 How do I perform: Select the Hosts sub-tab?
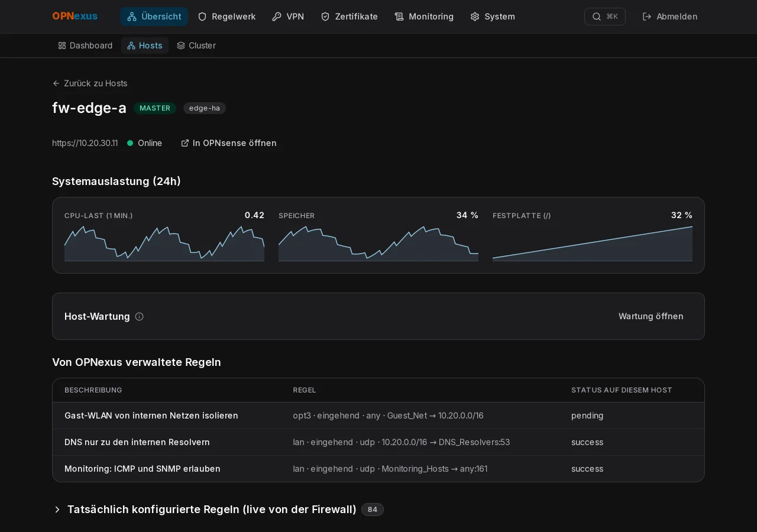(145, 46)
